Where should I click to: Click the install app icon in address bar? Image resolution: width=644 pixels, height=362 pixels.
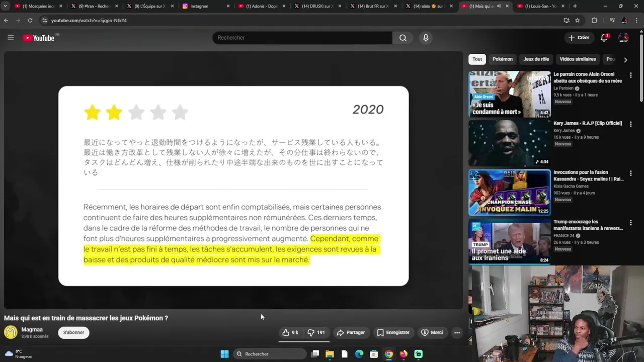pos(567,20)
